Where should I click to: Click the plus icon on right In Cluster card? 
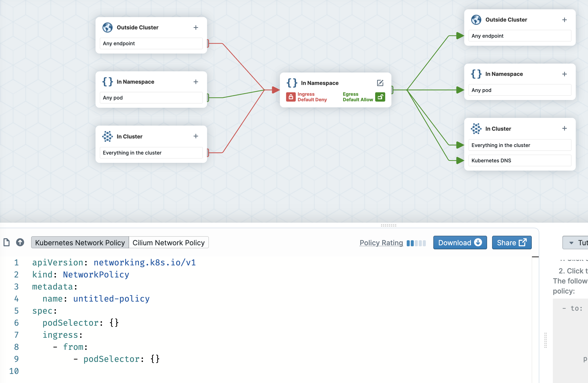(x=564, y=128)
